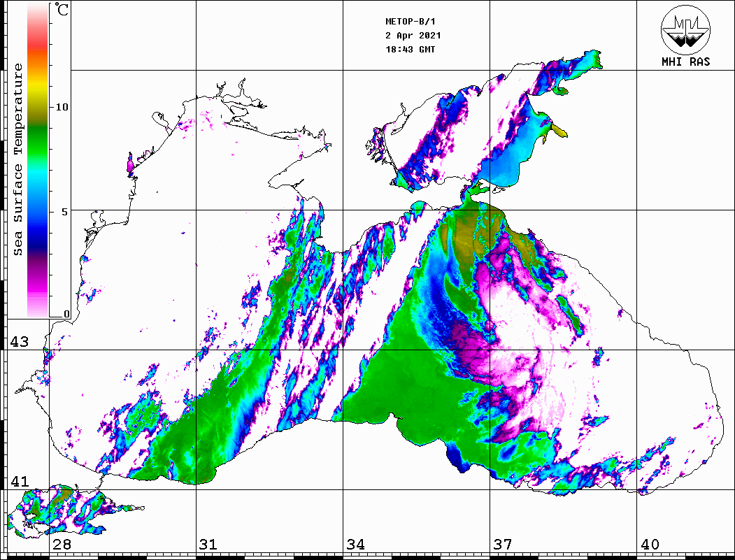The image size is (735, 560).
Task: Click longitude label 40
Action: click(650, 544)
